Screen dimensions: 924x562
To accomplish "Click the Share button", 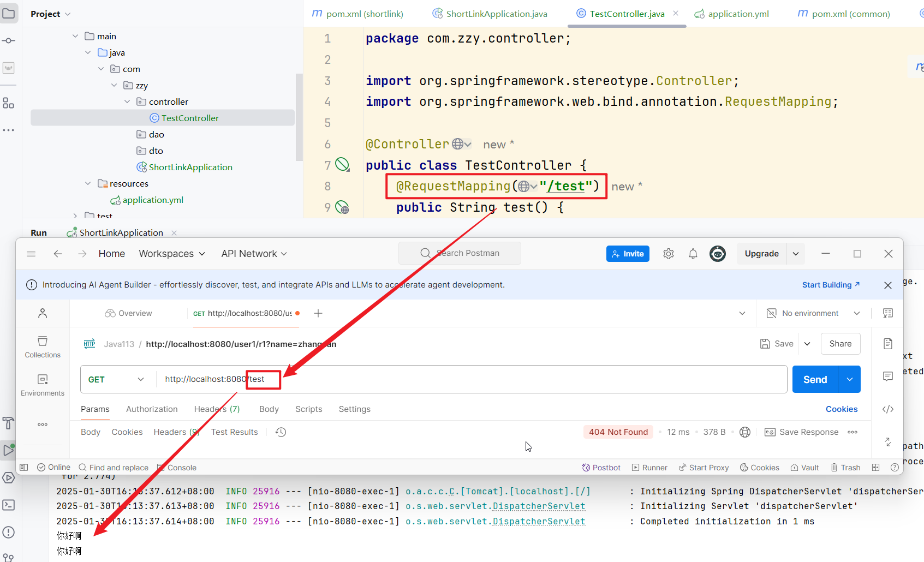I will click(x=840, y=344).
